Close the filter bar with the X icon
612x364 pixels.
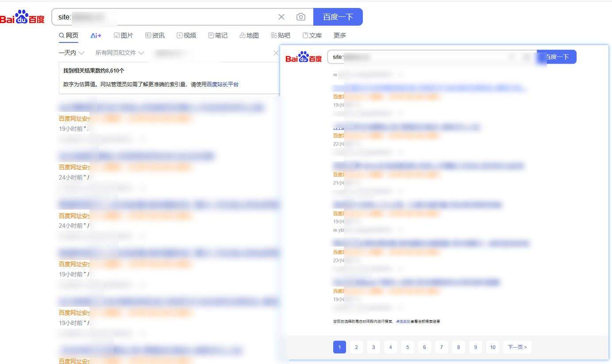pos(276,53)
